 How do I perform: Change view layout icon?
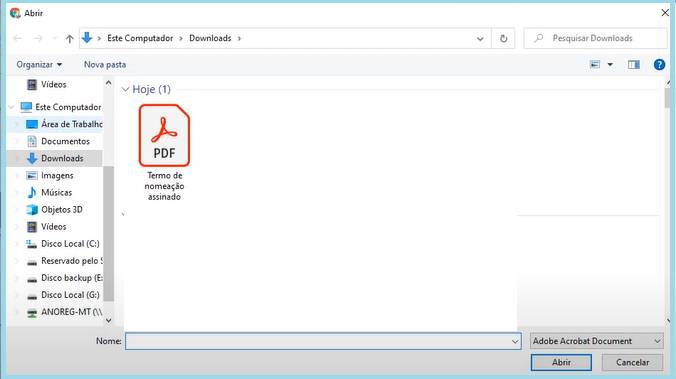click(595, 65)
